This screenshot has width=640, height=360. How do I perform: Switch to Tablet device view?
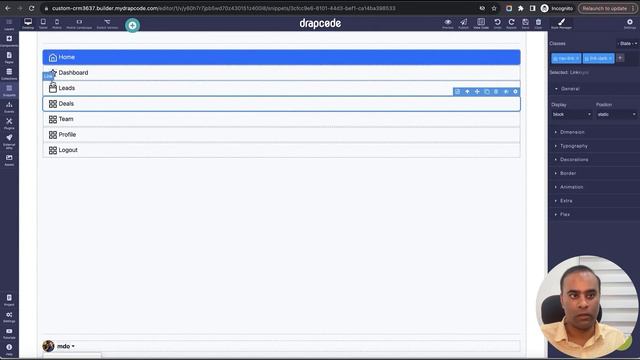coord(43,24)
